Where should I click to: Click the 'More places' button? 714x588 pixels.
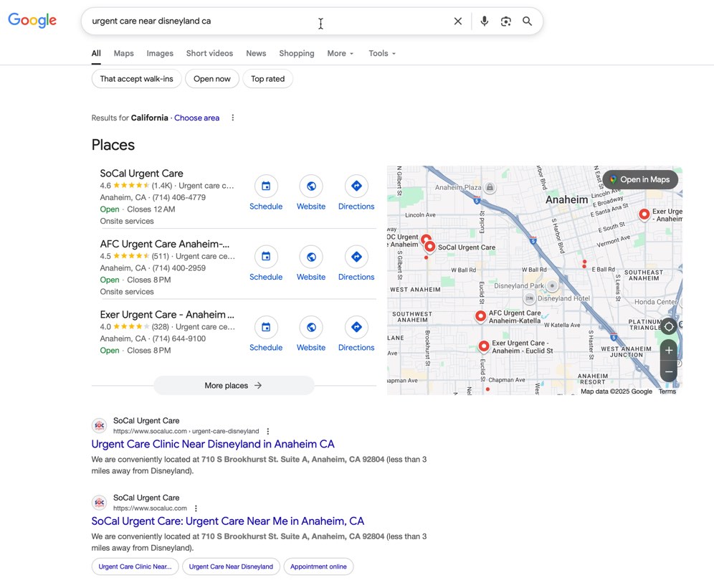234,386
